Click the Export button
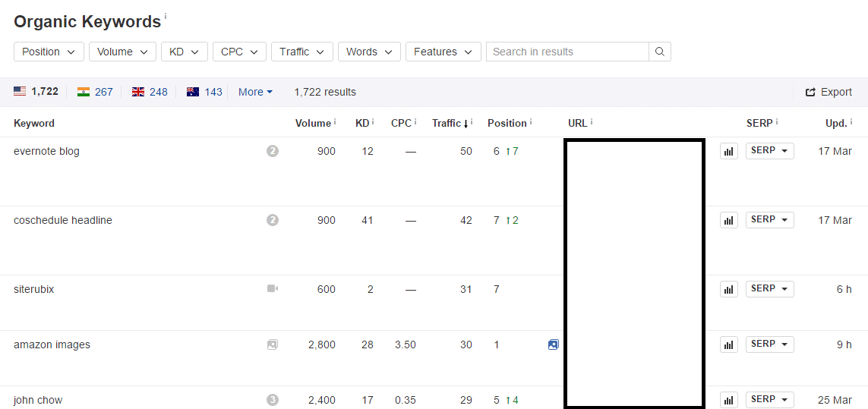Viewport: 868px width, 409px height. click(x=829, y=92)
